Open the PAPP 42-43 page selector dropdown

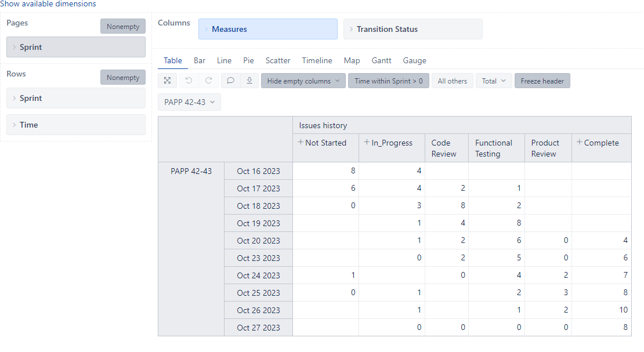click(x=189, y=102)
